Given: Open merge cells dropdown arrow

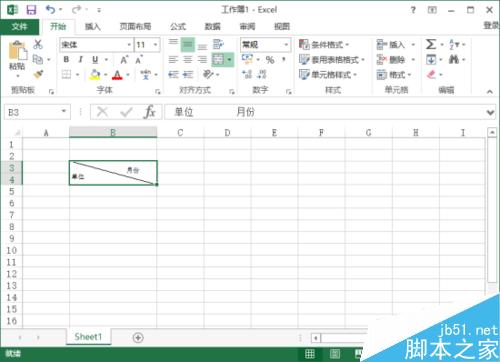Looking at the screenshot, I should 230,60.
